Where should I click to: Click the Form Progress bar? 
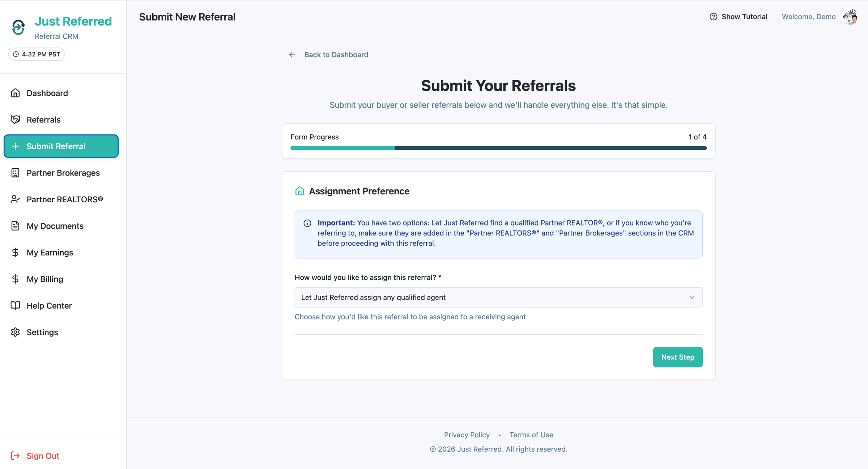[x=498, y=148]
